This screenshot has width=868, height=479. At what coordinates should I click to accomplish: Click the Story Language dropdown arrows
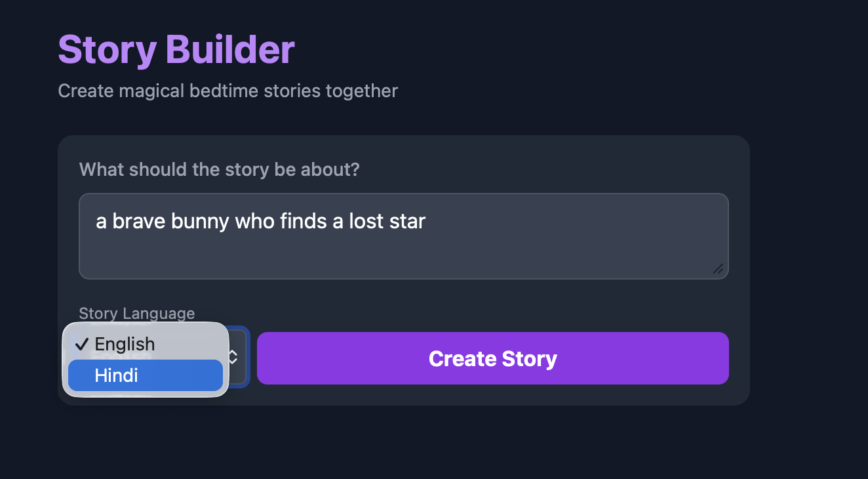[x=233, y=357]
